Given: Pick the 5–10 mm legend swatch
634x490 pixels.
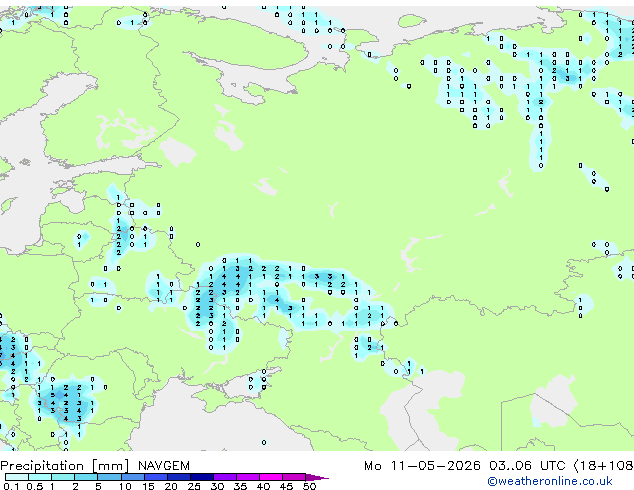Looking at the screenshot, I should pyautogui.click(x=109, y=477).
